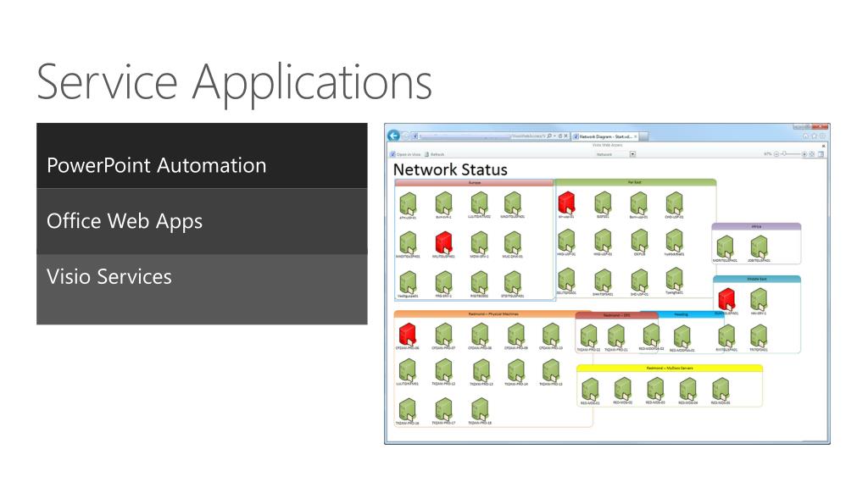Open the shape information pane icon
The width and height of the screenshot is (868, 488).
(x=821, y=154)
